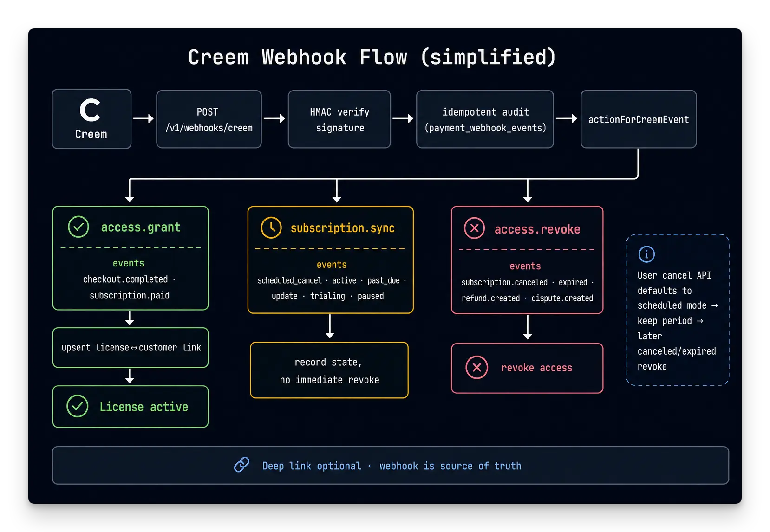This screenshot has width=770, height=532.
Task: Click 'events' label in the subscription.sync card
Action: click(x=332, y=265)
